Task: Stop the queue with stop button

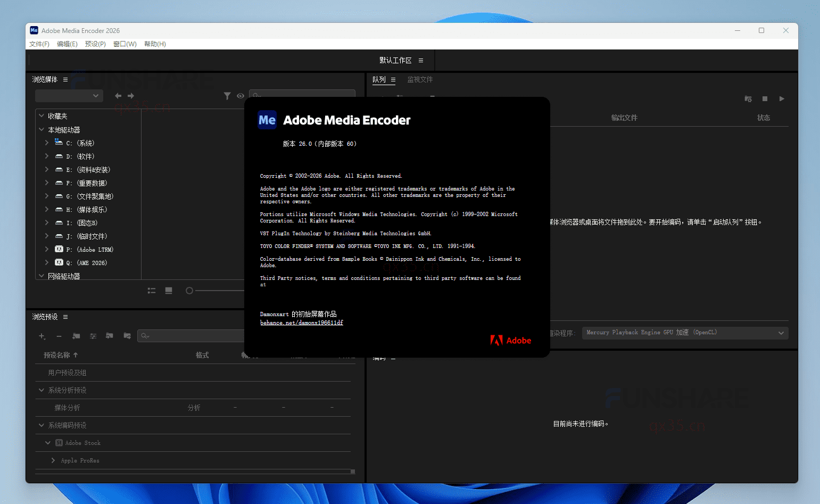Action: (765, 99)
